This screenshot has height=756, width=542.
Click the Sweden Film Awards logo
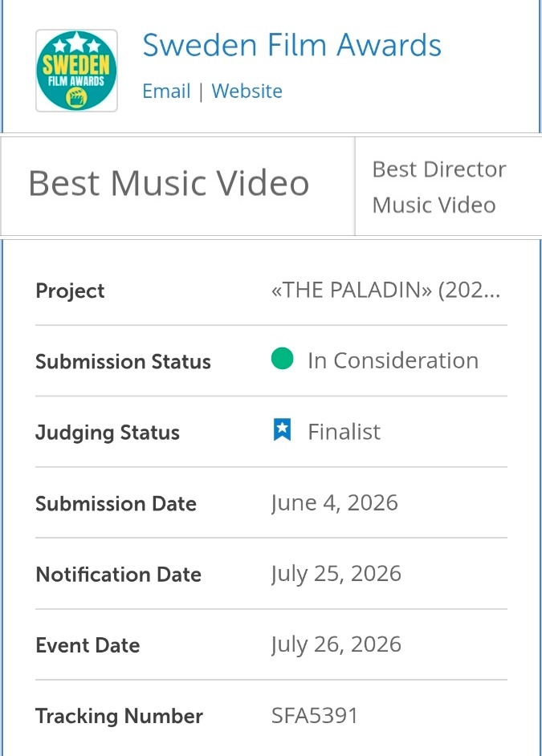coord(76,71)
